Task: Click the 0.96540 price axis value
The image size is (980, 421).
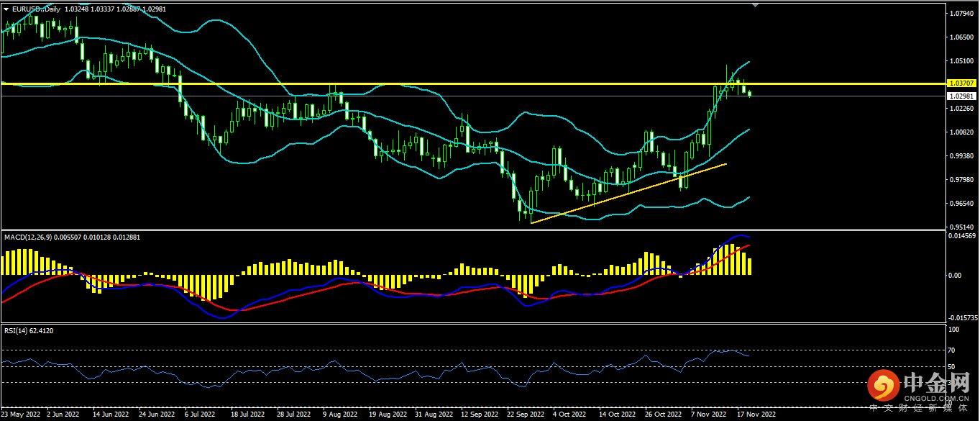Action: [x=961, y=204]
